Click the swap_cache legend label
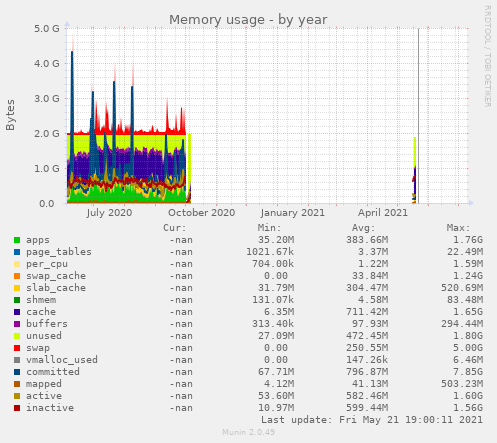This screenshot has height=443, width=497. point(56,276)
